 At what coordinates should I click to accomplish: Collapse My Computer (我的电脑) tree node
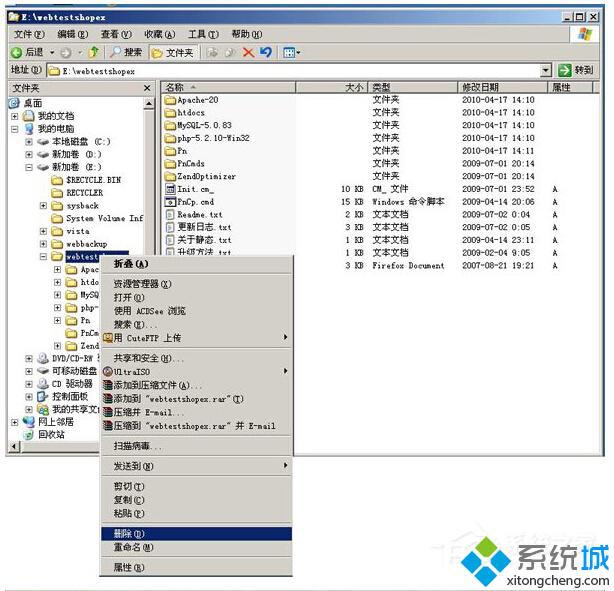point(14,129)
